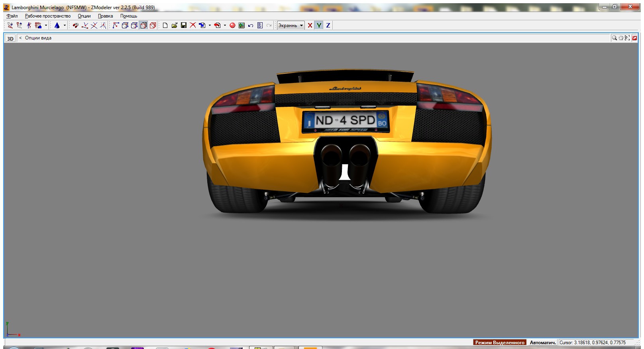The height and width of the screenshot is (349, 644).
Task: Open the Рабочее пространство menu
Action: click(48, 16)
